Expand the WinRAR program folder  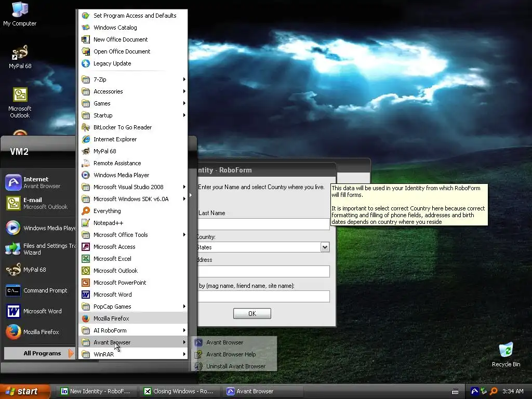click(x=133, y=354)
